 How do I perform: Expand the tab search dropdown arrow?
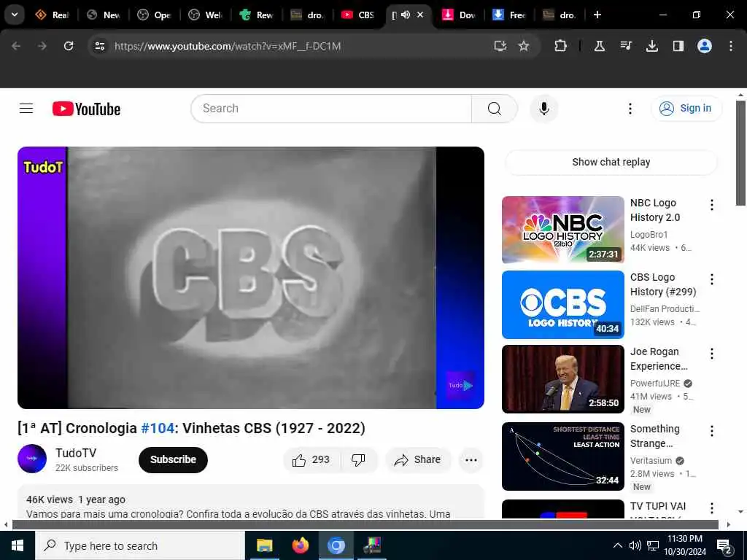click(15, 15)
